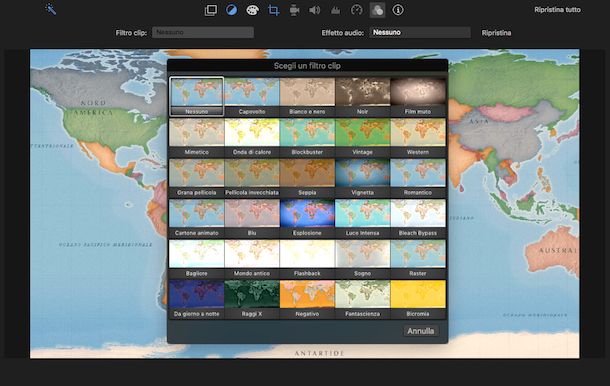Select the crop tool icon

click(x=273, y=10)
